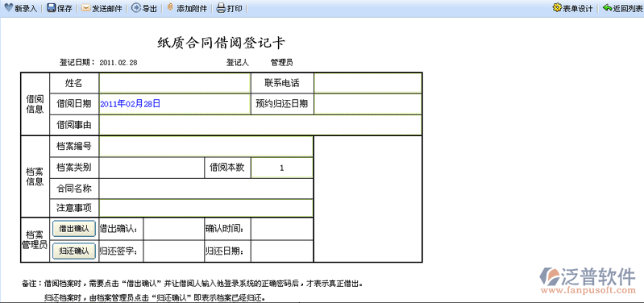Click the 管理员 registrant name
Screen dimensions: 644x303
[281, 63]
